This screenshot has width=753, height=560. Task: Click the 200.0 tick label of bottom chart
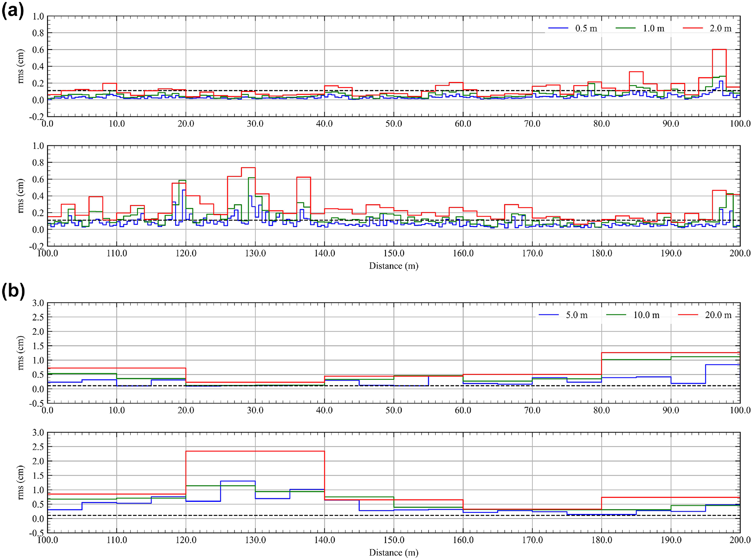(x=740, y=540)
